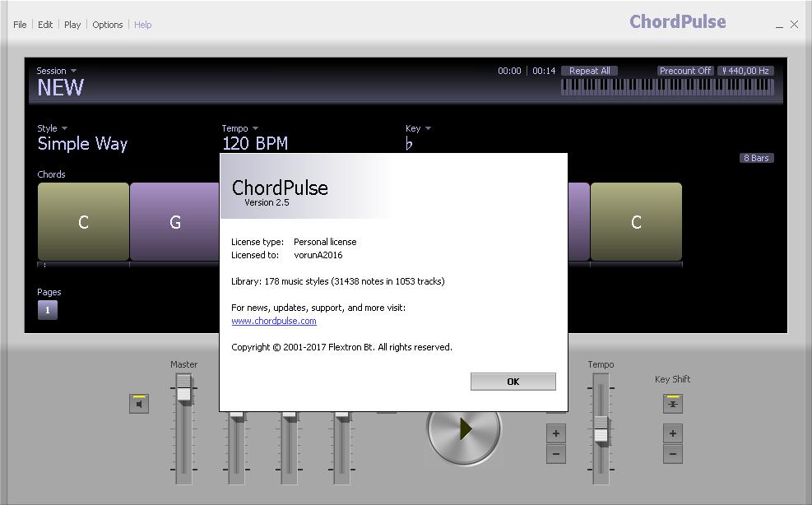Open the Help menu
The width and height of the screenshot is (812, 505).
tap(143, 25)
